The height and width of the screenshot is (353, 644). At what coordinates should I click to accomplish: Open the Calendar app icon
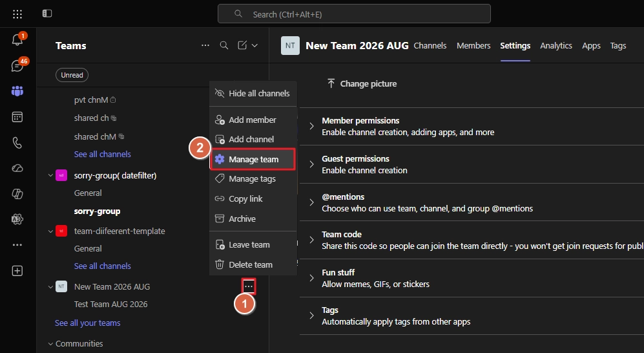pos(17,117)
